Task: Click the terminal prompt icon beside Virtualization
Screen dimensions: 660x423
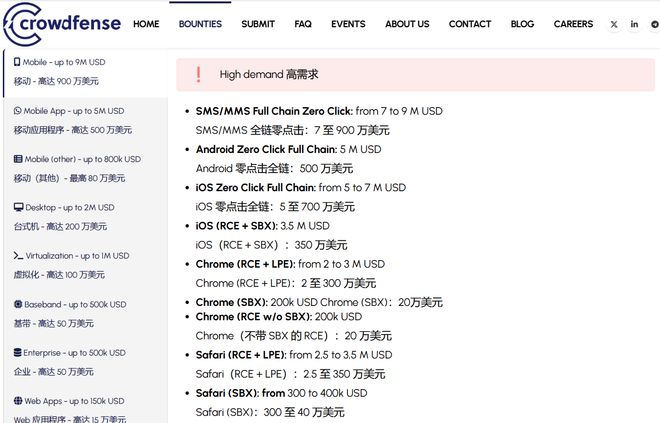Action: (18, 256)
